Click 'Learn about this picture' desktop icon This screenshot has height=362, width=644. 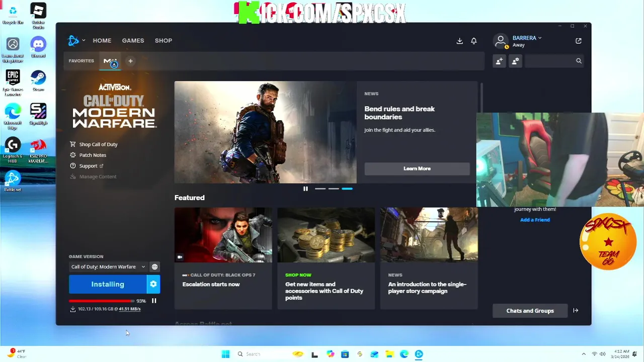(13, 50)
